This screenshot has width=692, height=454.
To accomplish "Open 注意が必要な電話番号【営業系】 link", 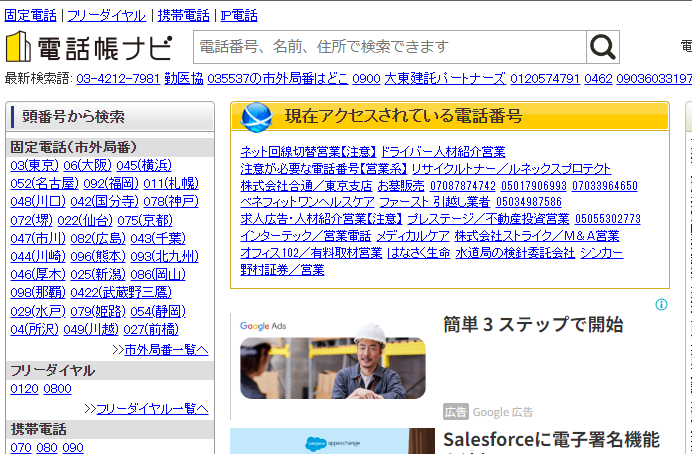I will click(323, 169).
